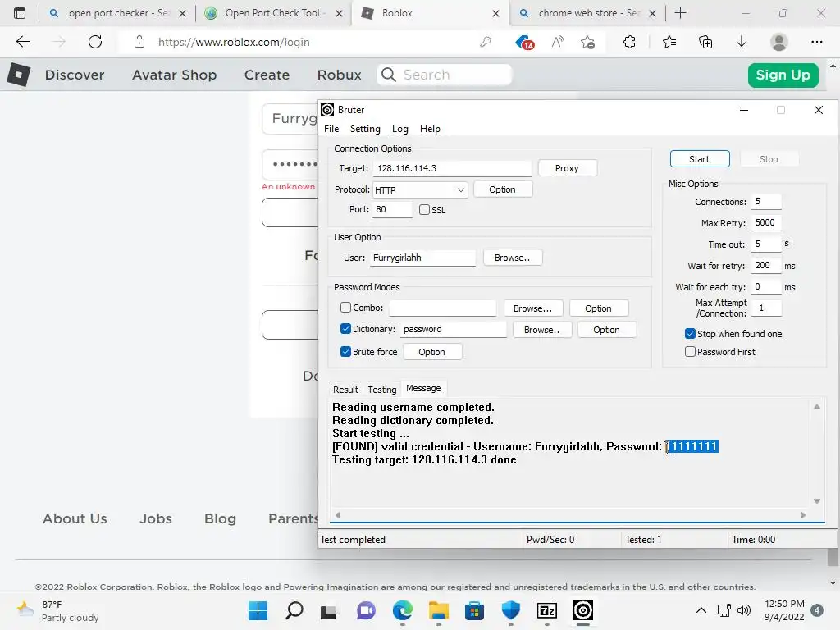This screenshot has height=630, width=840.
Task: Click the Max Retry value field
Action: pos(766,223)
